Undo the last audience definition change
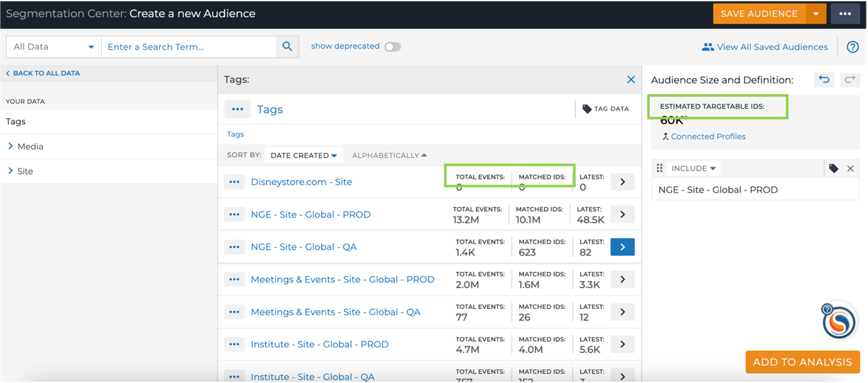 pos(824,80)
